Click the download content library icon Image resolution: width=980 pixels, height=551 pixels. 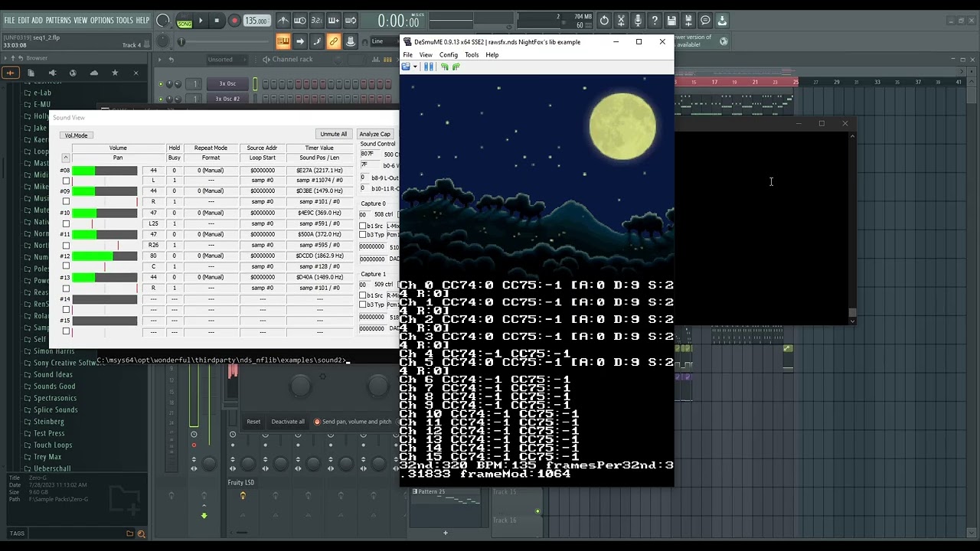[x=722, y=21]
